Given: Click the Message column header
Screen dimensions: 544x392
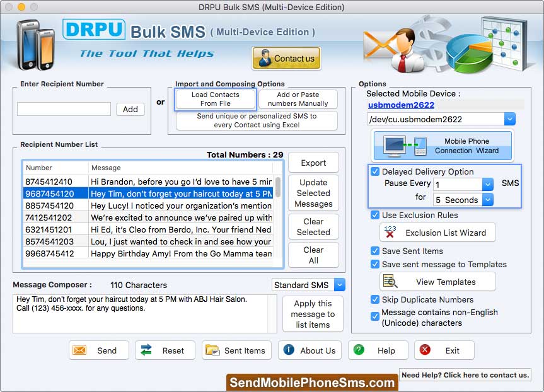Looking at the screenshot, I should 180,168.
